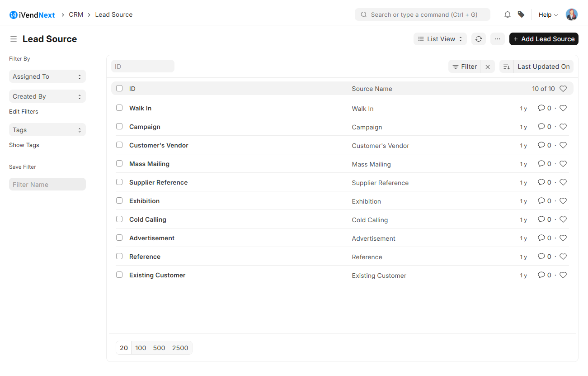Like the Walk In row heart icon
588x376 pixels.
[x=563, y=108]
